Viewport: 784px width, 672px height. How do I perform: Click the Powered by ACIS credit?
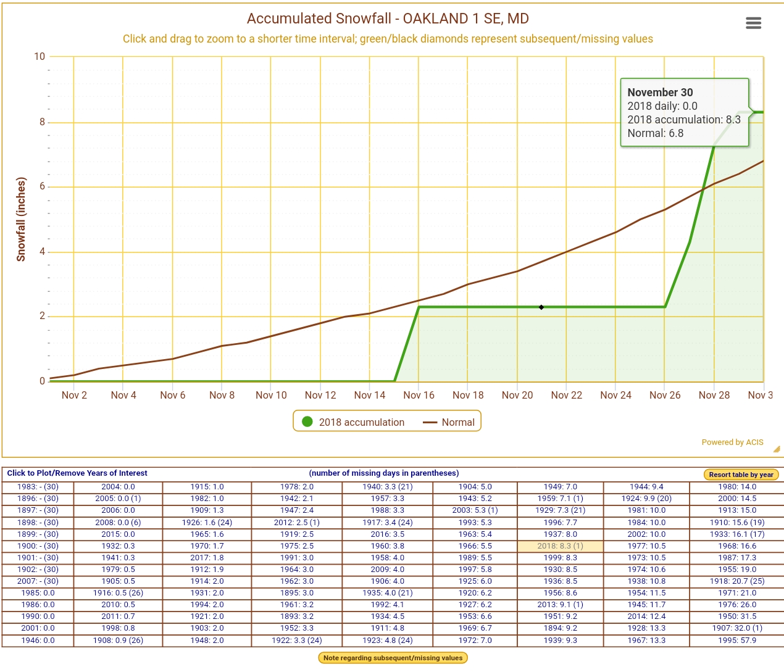tap(732, 442)
